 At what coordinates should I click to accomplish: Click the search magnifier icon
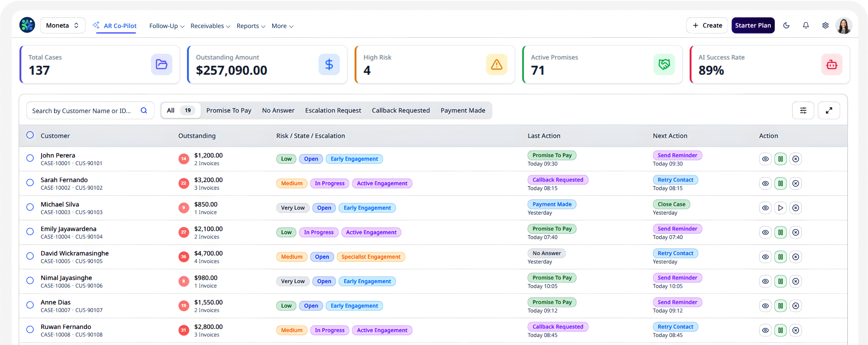click(x=144, y=111)
